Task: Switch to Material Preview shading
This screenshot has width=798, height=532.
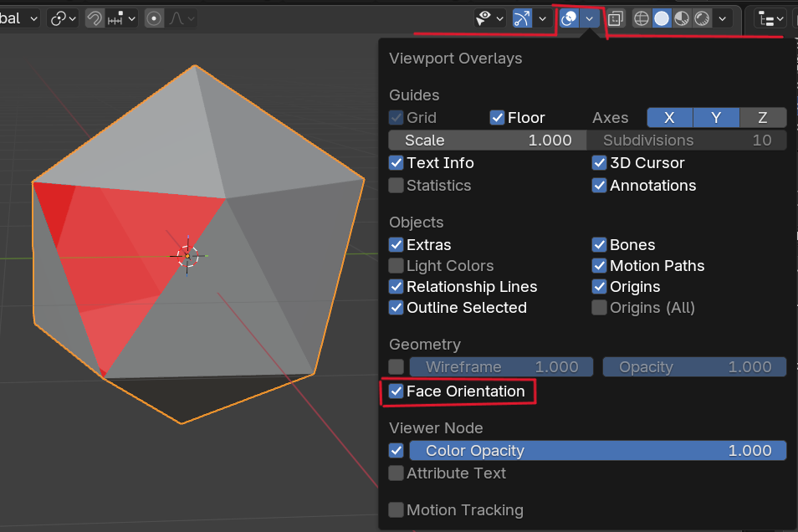Action: click(x=682, y=18)
